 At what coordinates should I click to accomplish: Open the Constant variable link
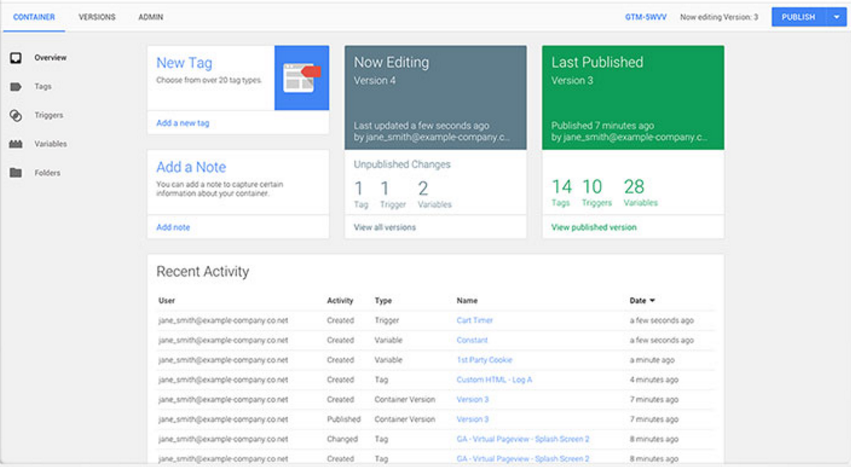[x=472, y=340]
